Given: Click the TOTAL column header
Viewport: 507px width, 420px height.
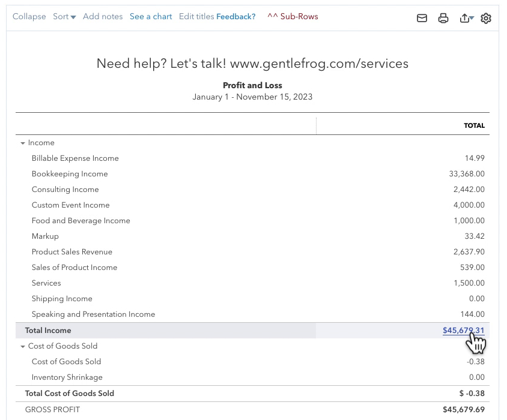Looking at the screenshot, I should (474, 125).
